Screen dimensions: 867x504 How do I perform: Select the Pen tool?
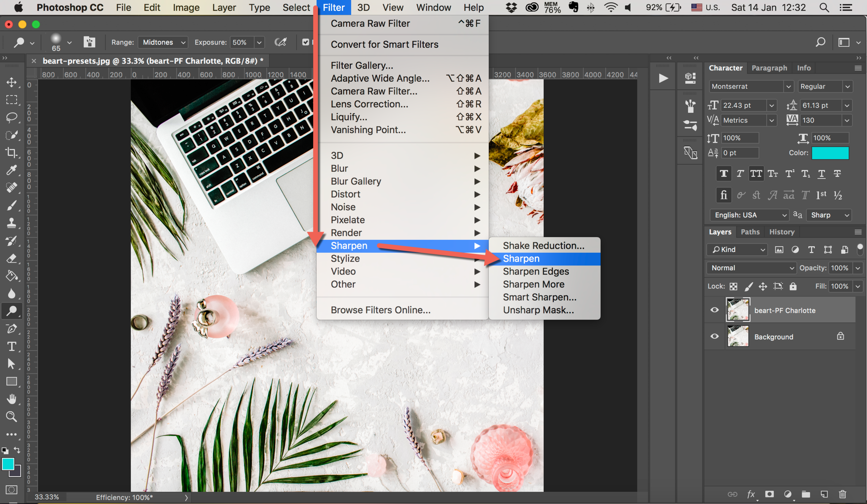(11, 329)
